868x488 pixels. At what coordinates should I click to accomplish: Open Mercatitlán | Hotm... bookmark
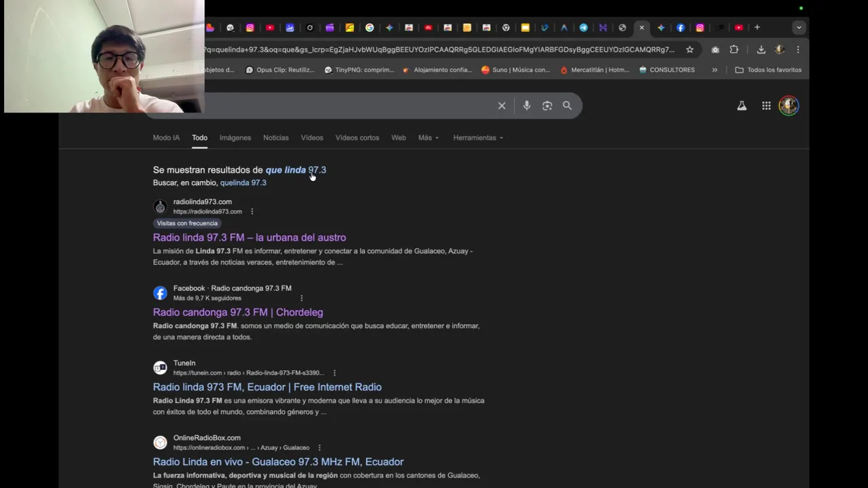tap(595, 70)
